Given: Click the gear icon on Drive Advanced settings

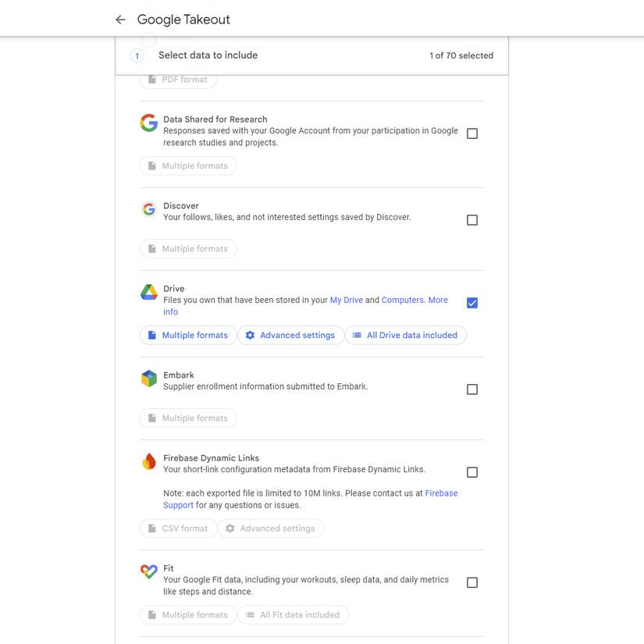Looking at the screenshot, I should tap(249, 334).
